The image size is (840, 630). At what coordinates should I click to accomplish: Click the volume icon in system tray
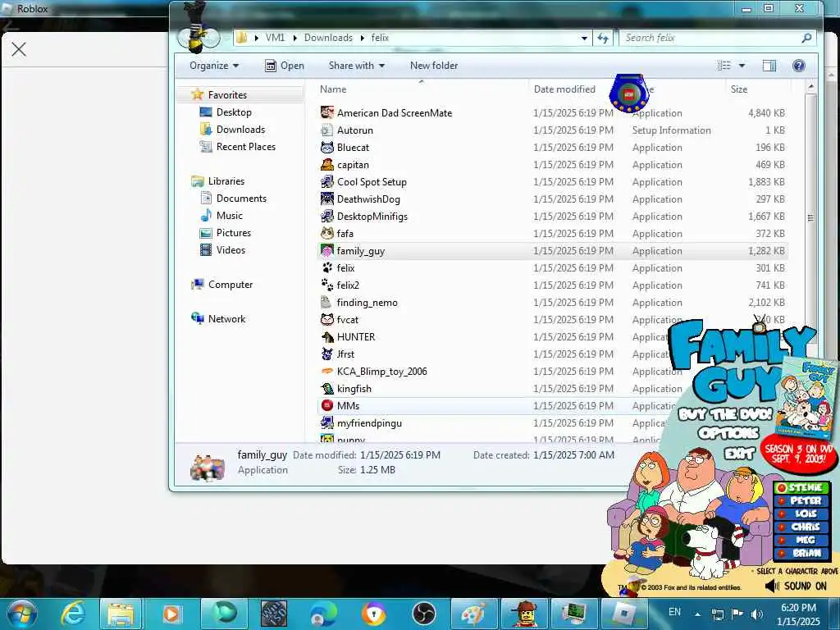(x=756, y=614)
